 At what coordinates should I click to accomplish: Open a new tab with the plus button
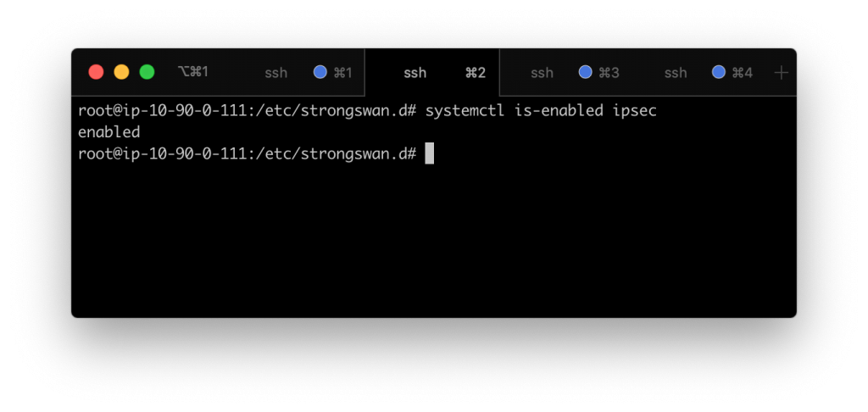[x=782, y=73]
